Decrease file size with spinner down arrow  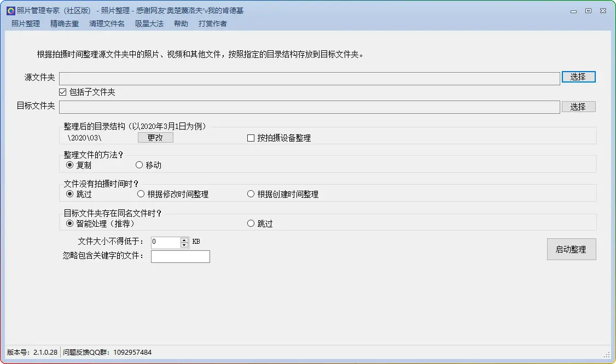[x=184, y=245]
